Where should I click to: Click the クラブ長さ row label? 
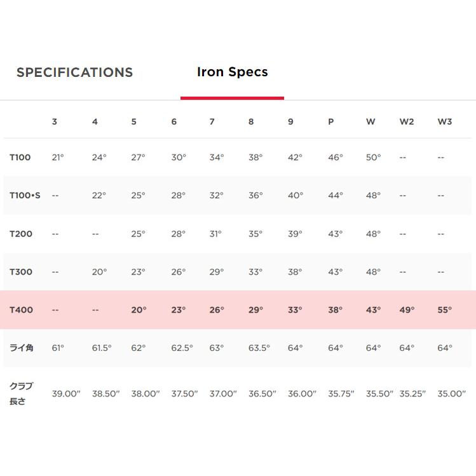pyautogui.click(x=20, y=393)
